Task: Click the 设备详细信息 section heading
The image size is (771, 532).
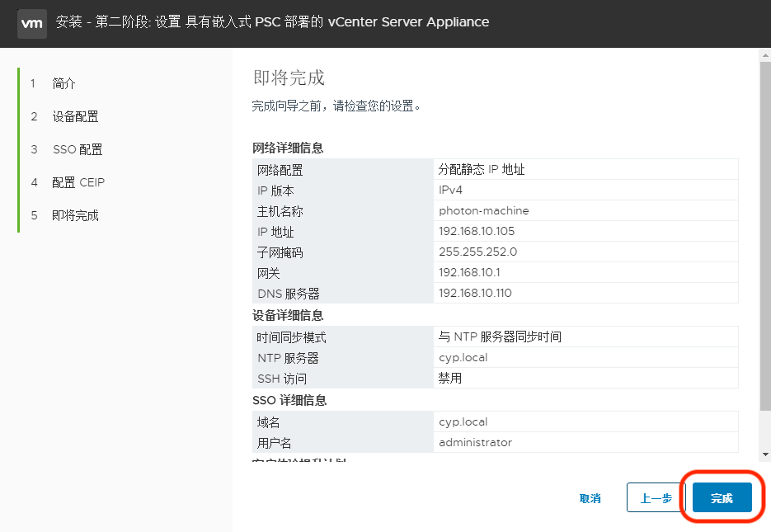Action: (x=284, y=315)
